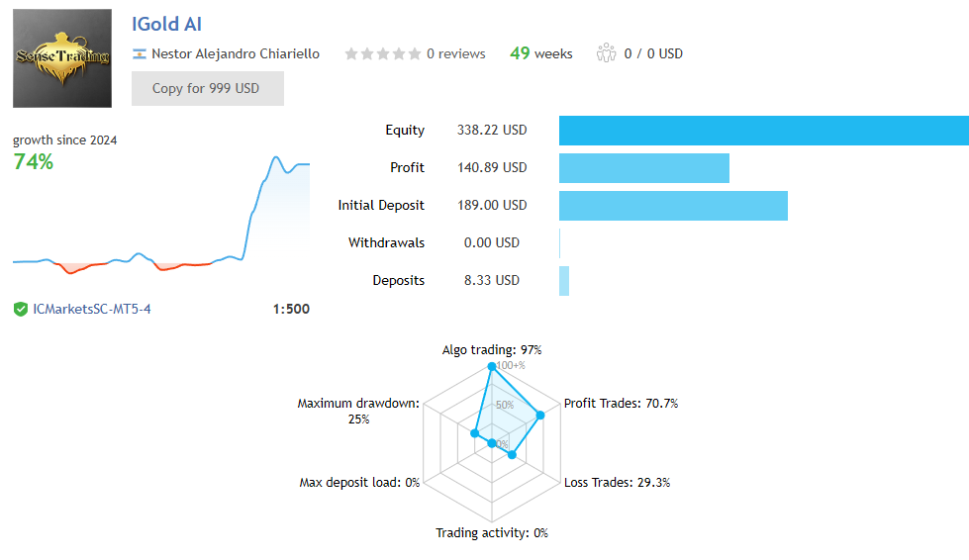Click the Loss Trades point on radar chart
Screen dimensions: 969x560
512,455
